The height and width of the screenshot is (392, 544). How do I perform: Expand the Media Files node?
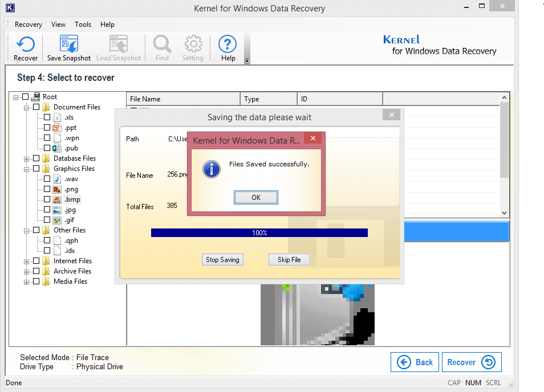point(26,282)
